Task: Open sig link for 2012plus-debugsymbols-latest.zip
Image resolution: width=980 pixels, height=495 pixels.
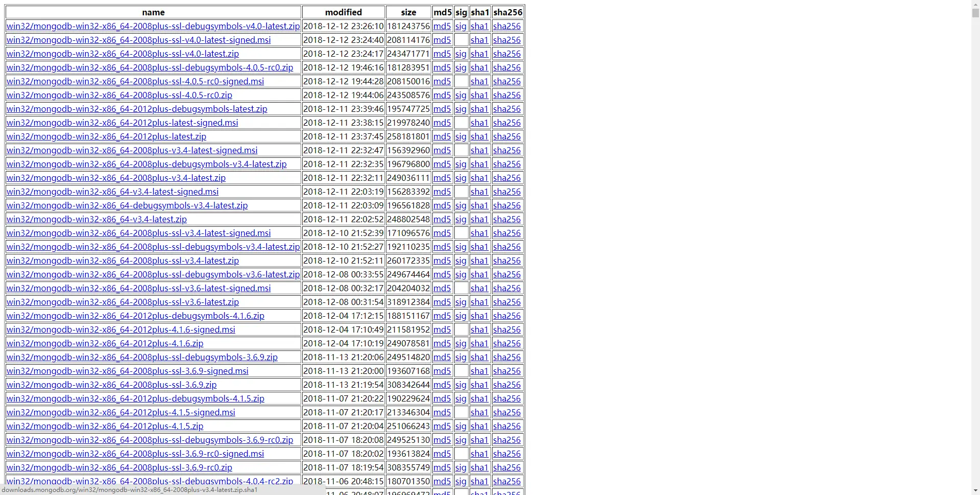Action: (x=461, y=109)
